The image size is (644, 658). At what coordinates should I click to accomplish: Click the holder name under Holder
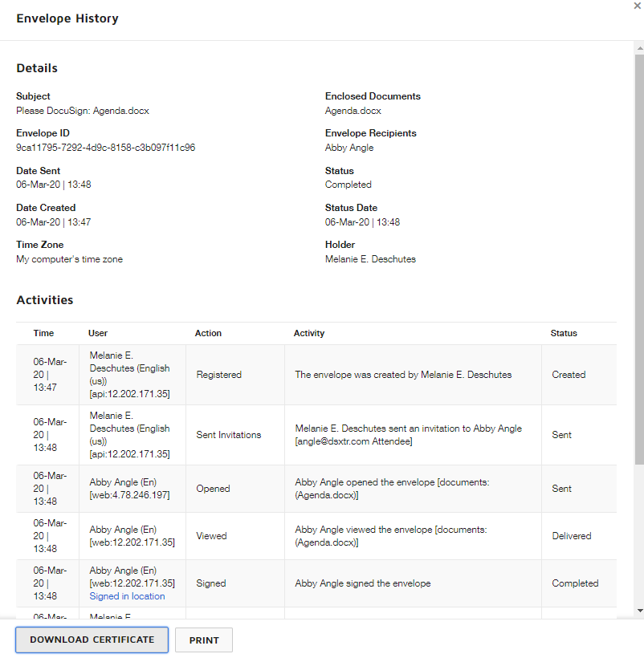pyautogui.click(x=370, y=259)
